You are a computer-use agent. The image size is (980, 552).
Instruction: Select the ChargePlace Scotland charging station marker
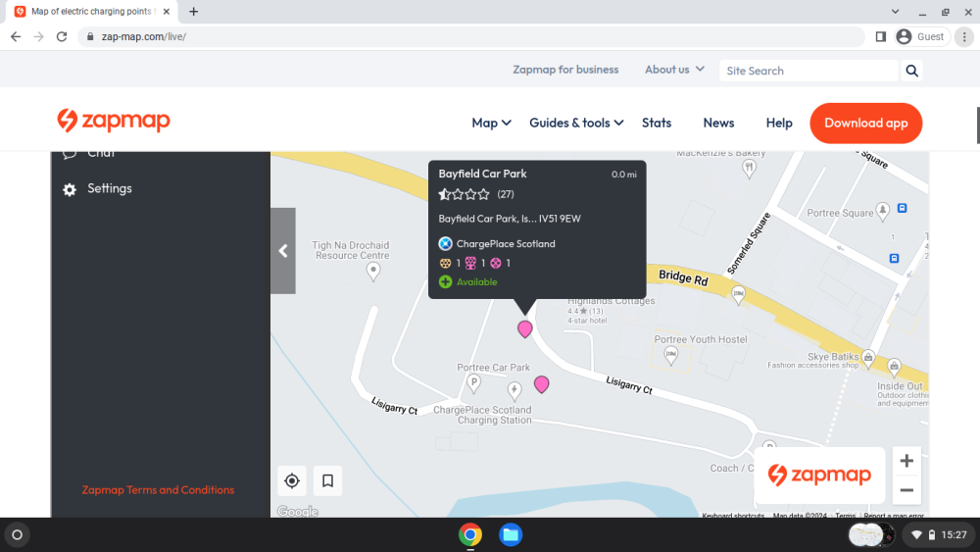pos(514,391)
